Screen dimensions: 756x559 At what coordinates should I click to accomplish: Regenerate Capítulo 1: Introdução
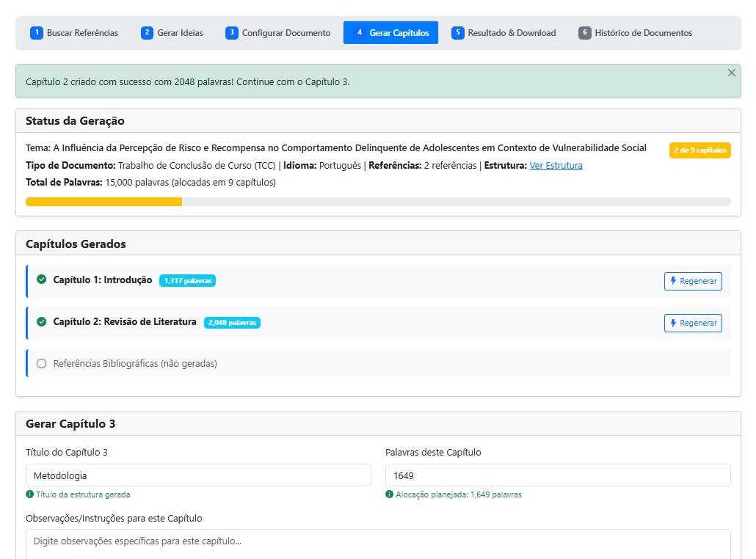point(693,281)
